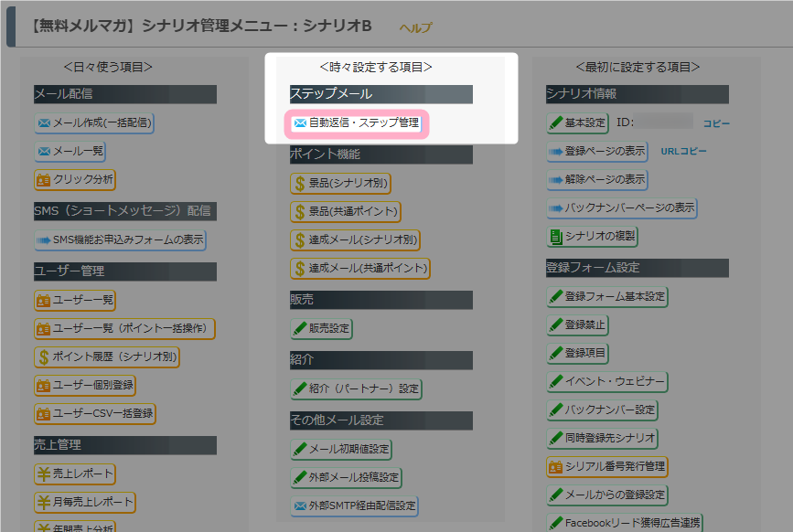Open 紹介（パートナー）設定
Viewport: 793px width, 532px height.
click(x=356, y=388)
